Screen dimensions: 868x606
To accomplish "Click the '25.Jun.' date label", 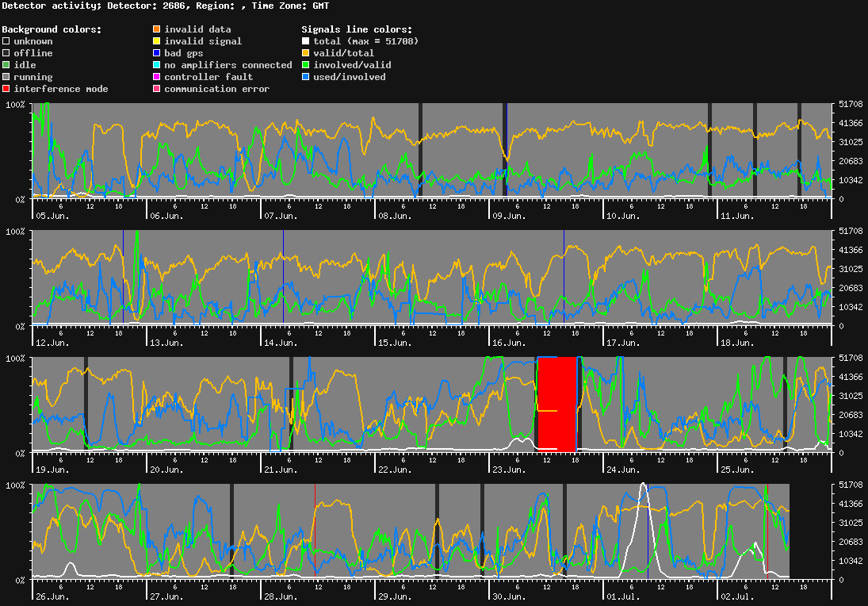I will click(737, 470).
